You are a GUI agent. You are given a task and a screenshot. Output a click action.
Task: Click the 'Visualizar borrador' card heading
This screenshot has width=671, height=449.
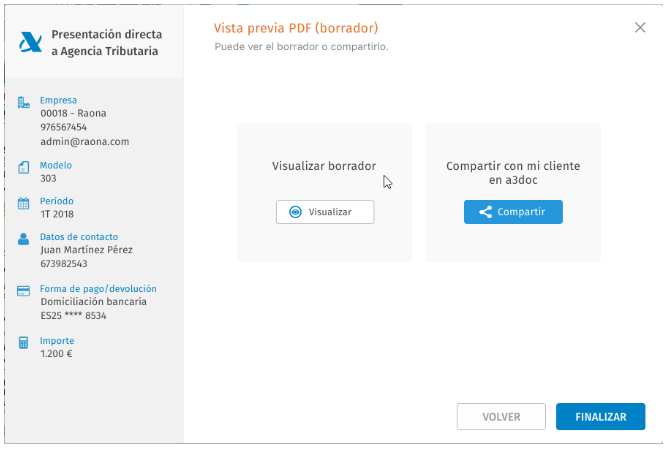(324, 166)
